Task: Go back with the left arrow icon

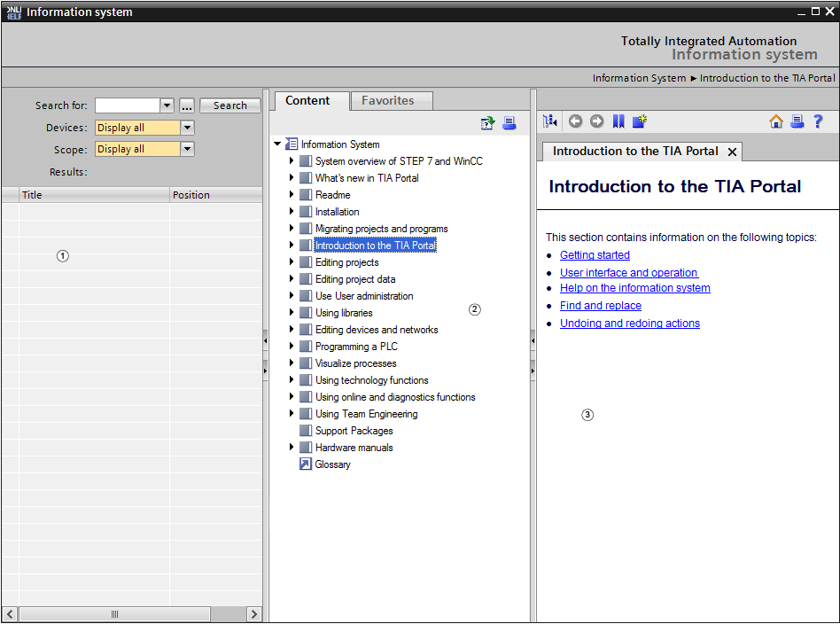Action: 575,121
